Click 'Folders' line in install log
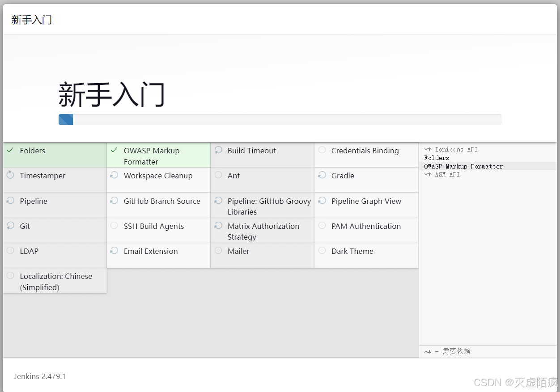Image resolution: width=560 pixels, height=392 pixels. 437,158
